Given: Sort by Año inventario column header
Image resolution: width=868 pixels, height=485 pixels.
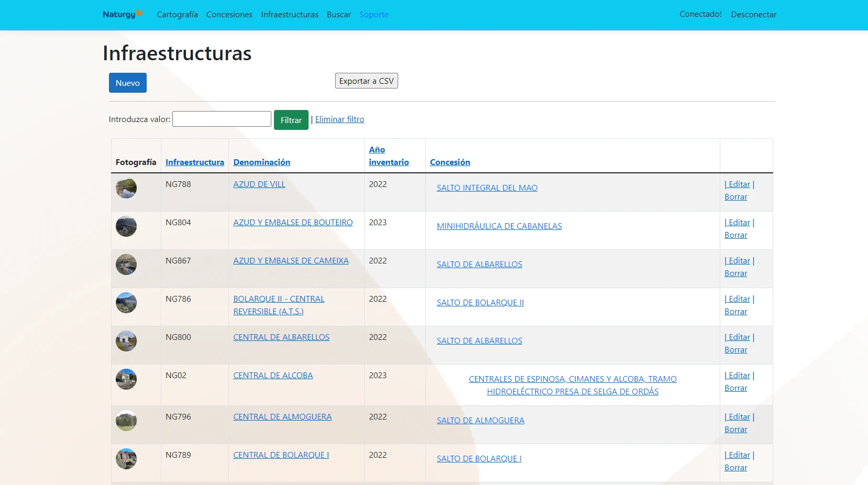Looking at the screenshot, I should click(388, 156).
